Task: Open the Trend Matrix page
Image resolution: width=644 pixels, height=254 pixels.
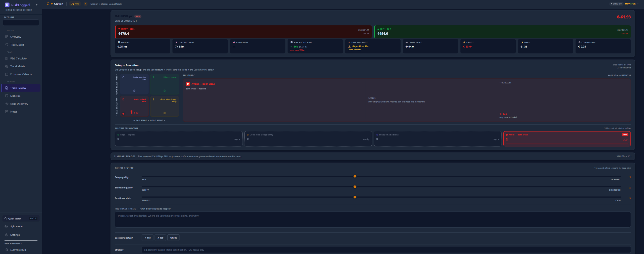Action: [21, 66]
